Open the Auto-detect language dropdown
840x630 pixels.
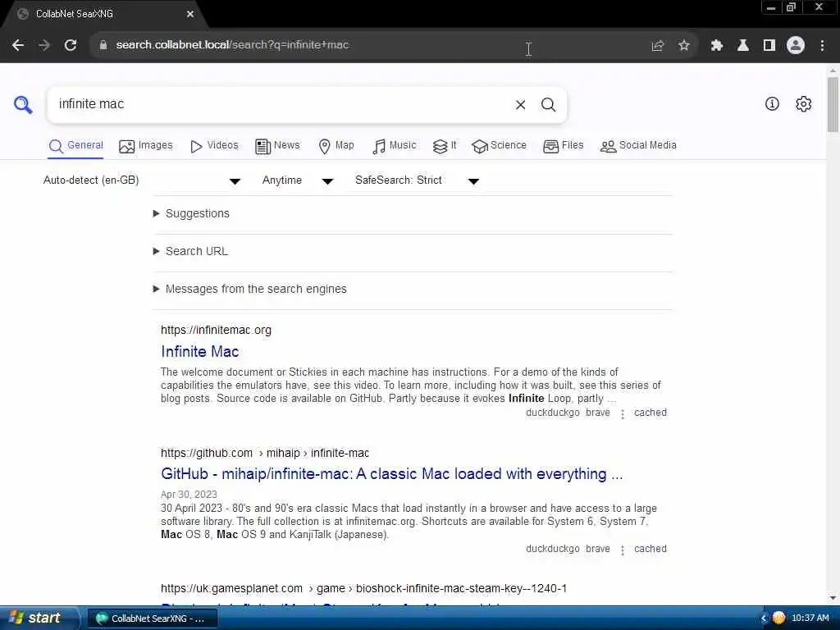(x=142, y=180)
